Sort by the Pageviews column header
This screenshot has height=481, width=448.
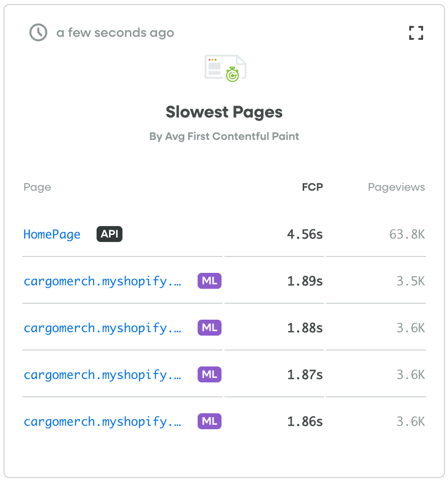point(396,187)
